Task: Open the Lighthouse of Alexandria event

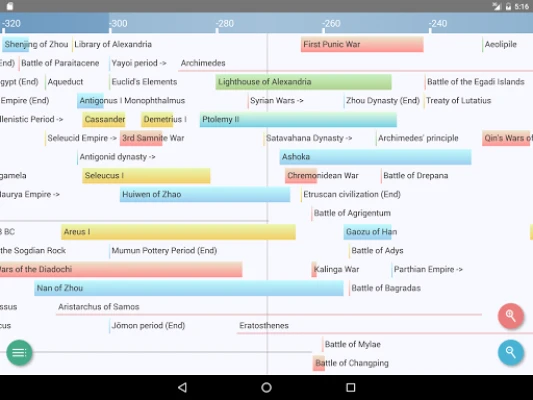Action: pyautogui.click(x=304, y=82)
